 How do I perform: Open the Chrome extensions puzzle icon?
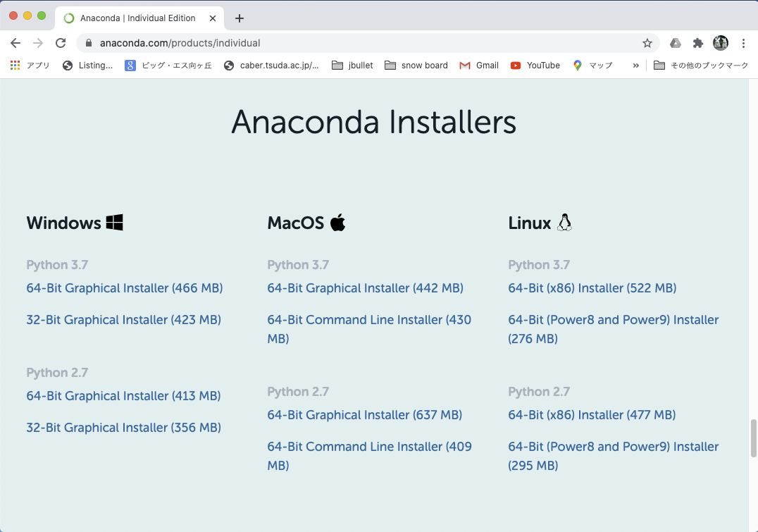coord(698,43)
